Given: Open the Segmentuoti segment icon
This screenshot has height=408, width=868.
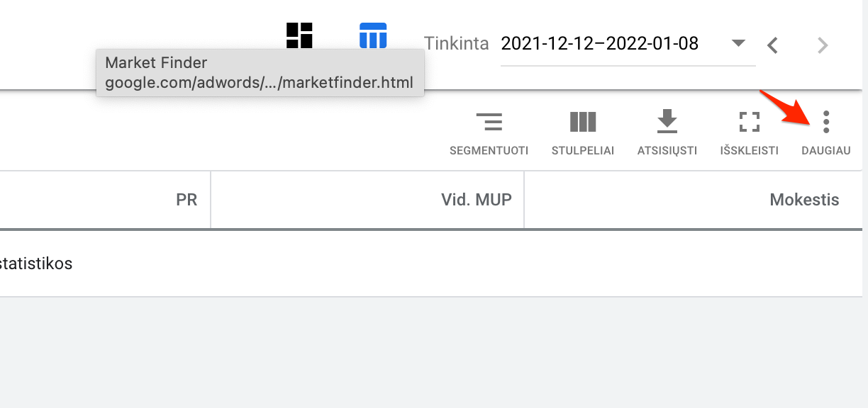Looking at the screenshot, I should (x=489, y=122).
